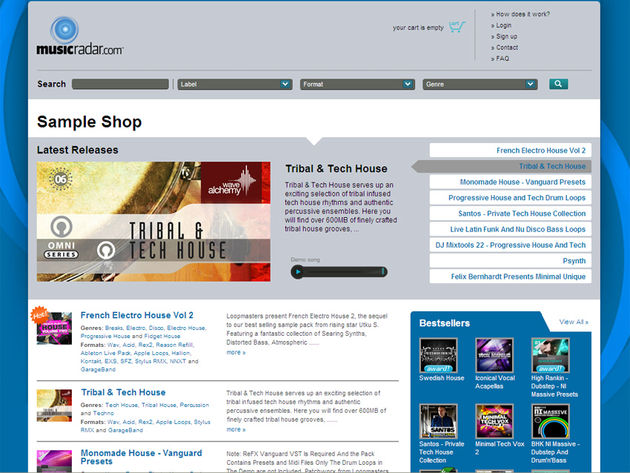Open the Format dropdown
Screen dimensions: 630x473
coord(357,84)
